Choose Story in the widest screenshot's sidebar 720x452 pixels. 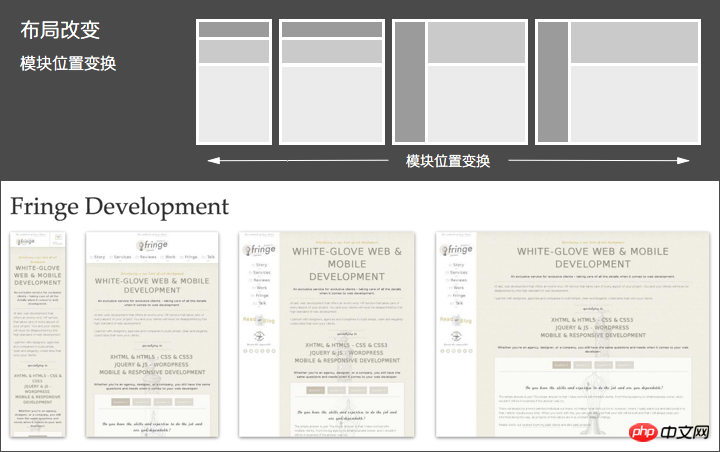tap(457, 265)
